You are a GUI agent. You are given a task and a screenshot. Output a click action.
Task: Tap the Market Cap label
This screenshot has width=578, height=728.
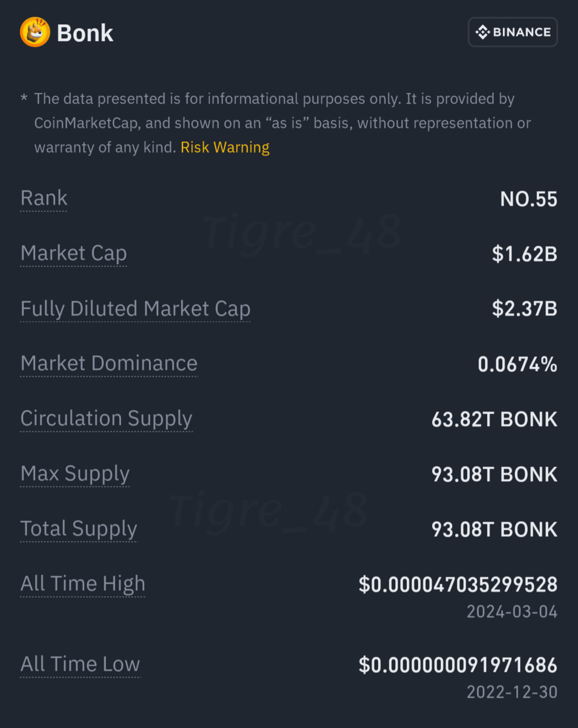tap(74, 253)
